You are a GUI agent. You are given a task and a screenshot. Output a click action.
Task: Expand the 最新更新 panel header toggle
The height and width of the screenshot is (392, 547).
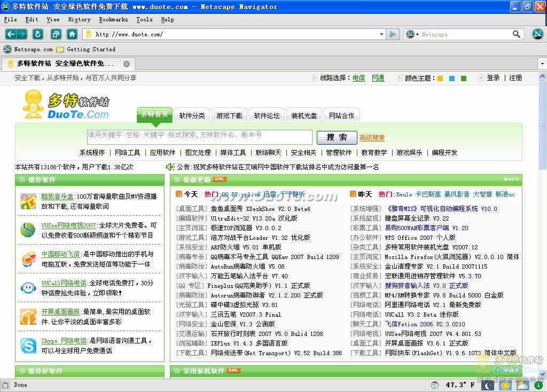click(x=177, y=180)
